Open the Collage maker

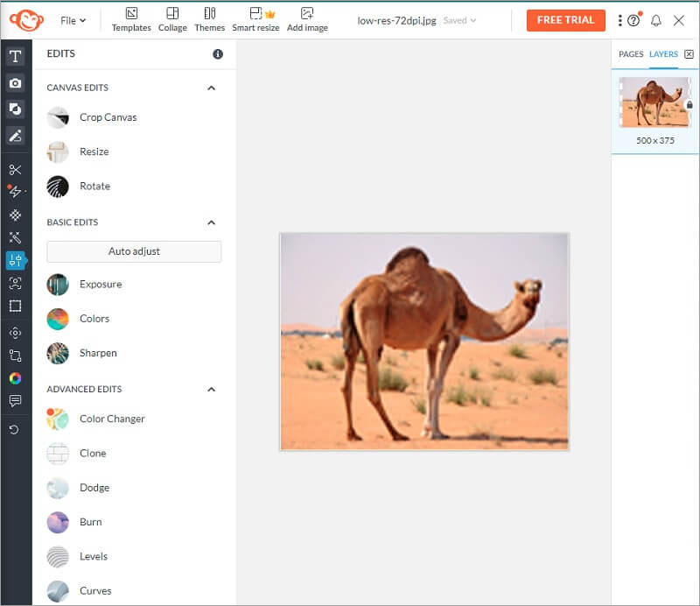click(x=172, y=19)
